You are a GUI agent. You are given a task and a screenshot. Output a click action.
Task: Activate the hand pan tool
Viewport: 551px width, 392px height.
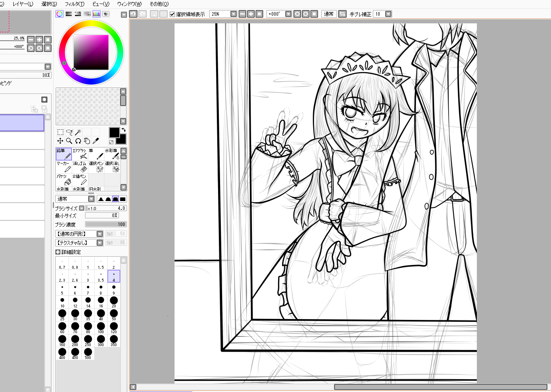pos(87,141)
